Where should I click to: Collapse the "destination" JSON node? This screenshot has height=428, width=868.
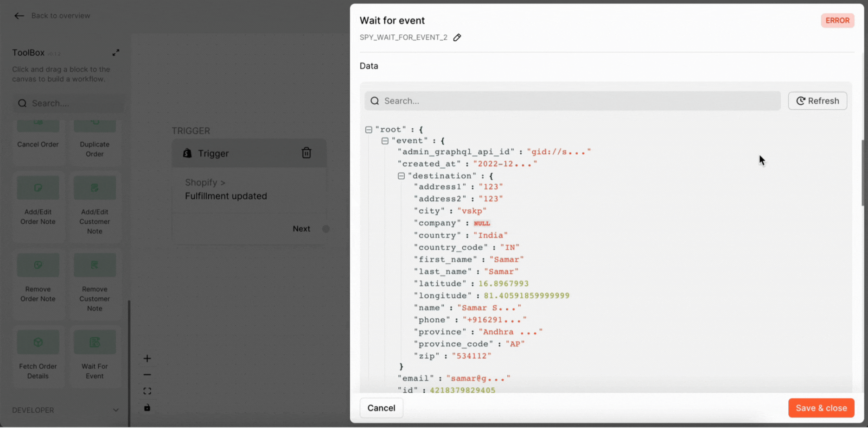(x=401, y=176)
